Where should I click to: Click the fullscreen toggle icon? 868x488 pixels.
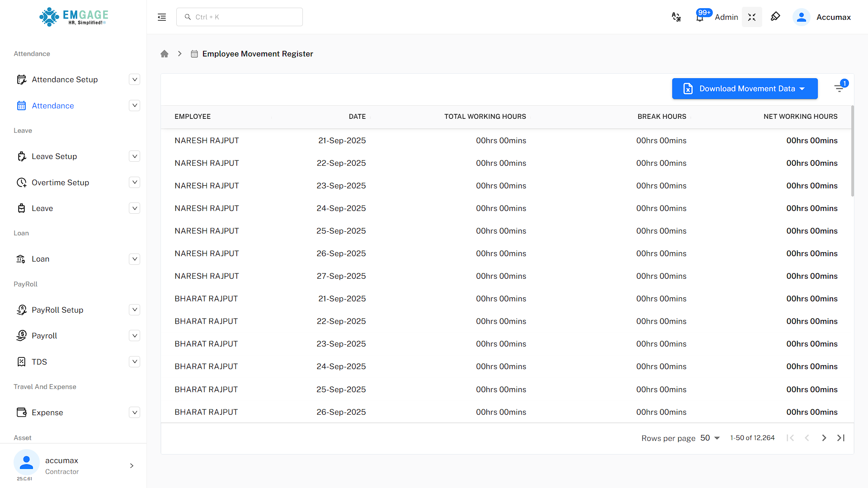pyautogui.click(x=752, y=17)
